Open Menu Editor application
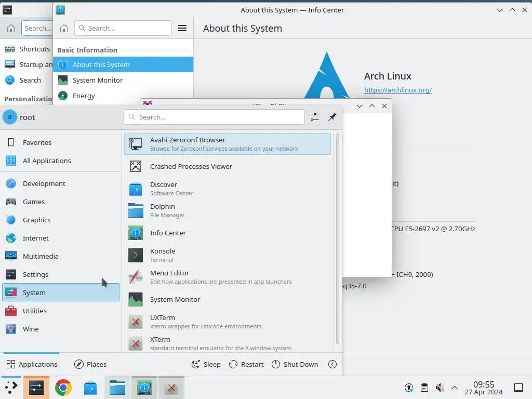Screen dimensions: 532x399 [x=228, y=277]
